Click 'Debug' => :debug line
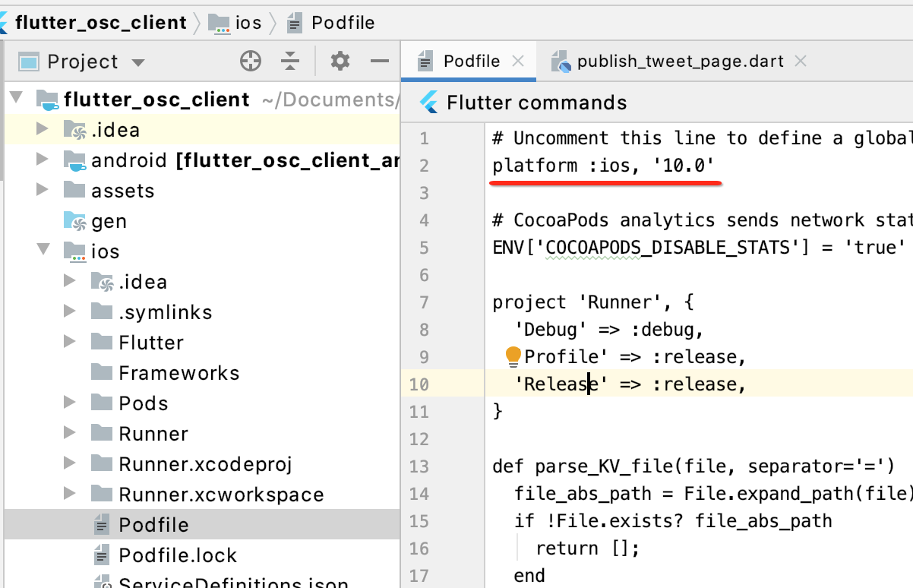 click(x=610, y=330)
